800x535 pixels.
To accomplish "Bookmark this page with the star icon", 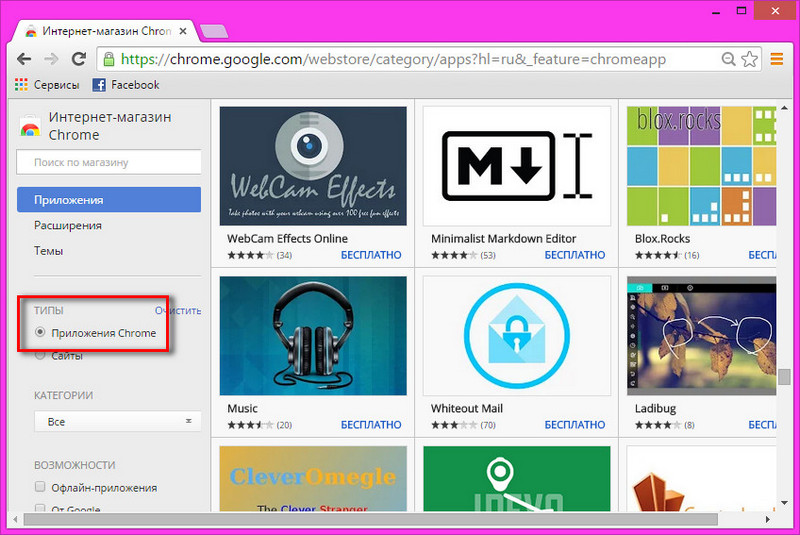I will (749, 59).
